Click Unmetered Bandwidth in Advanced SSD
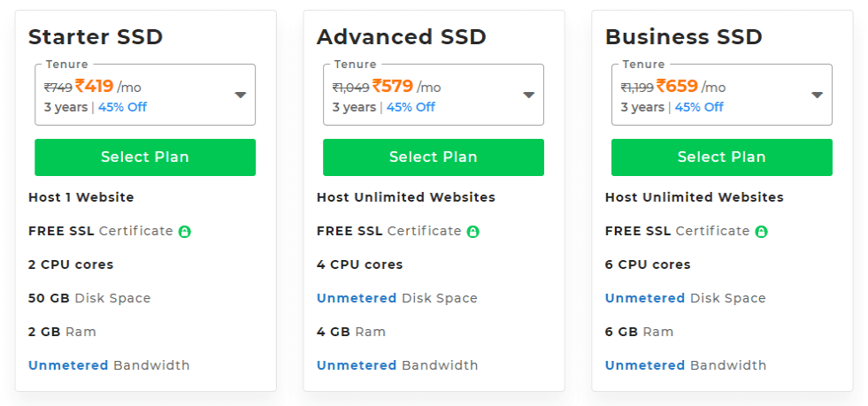Viewport: 868px width, 406px height. point(397,365)
